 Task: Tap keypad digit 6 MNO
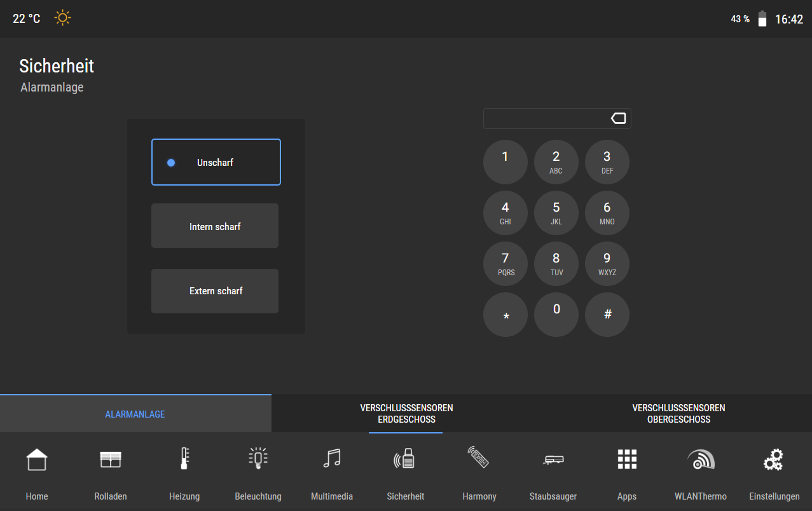pyautogui.click(x=607, y=213)
